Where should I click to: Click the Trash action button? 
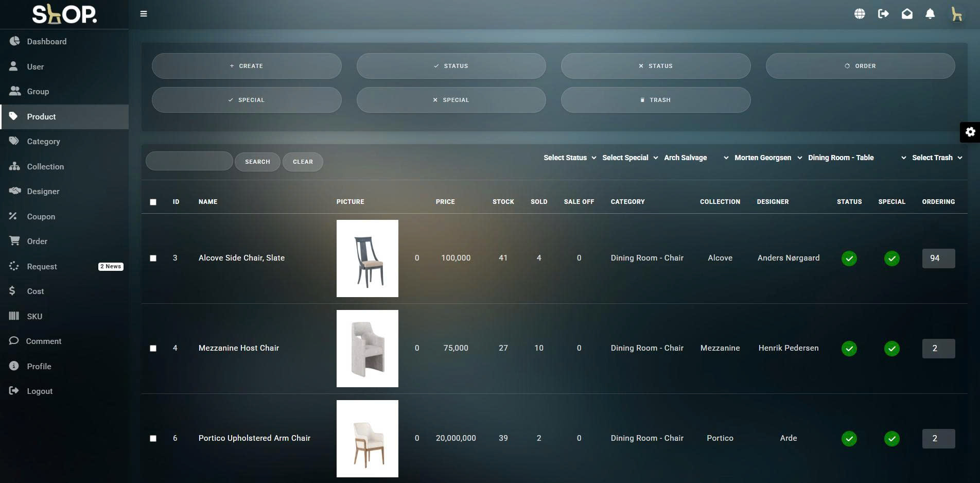point(655,100)
